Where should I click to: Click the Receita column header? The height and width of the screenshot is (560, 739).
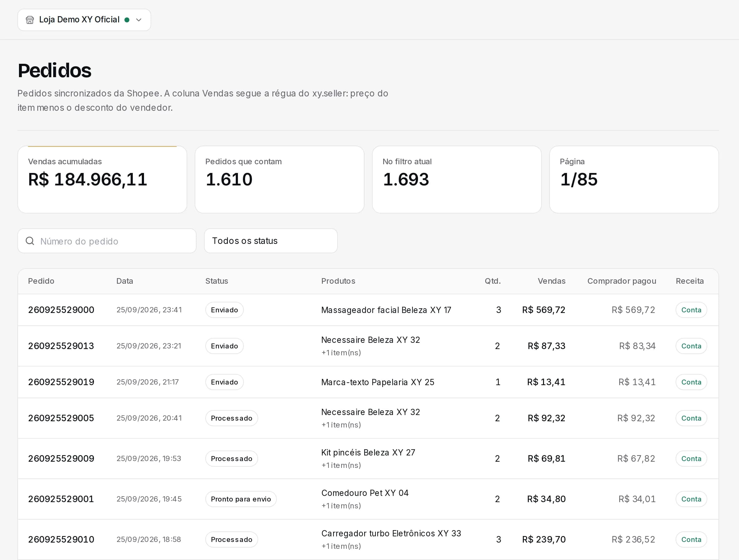click(690, 281)
